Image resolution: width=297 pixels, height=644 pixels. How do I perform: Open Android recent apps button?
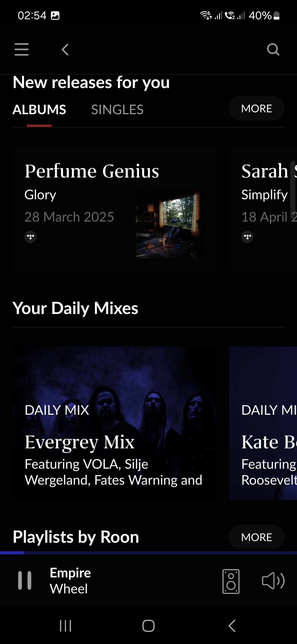[x=65, y=626]
